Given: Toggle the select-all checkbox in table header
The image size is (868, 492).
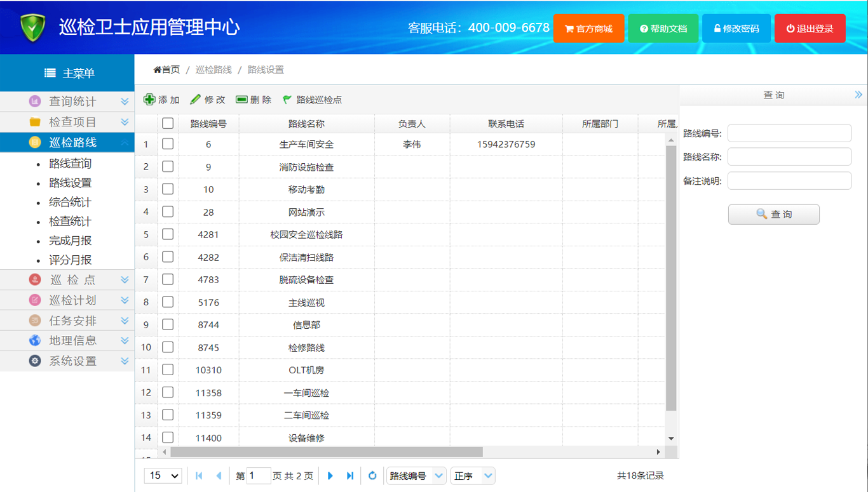Looking at the screenshot, I should point(168,123).
